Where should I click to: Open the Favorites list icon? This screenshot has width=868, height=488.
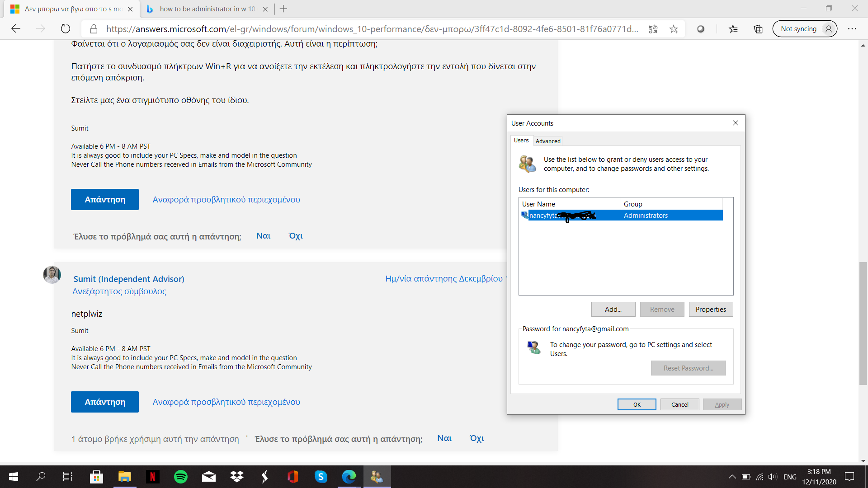click(x=733, y=29)
